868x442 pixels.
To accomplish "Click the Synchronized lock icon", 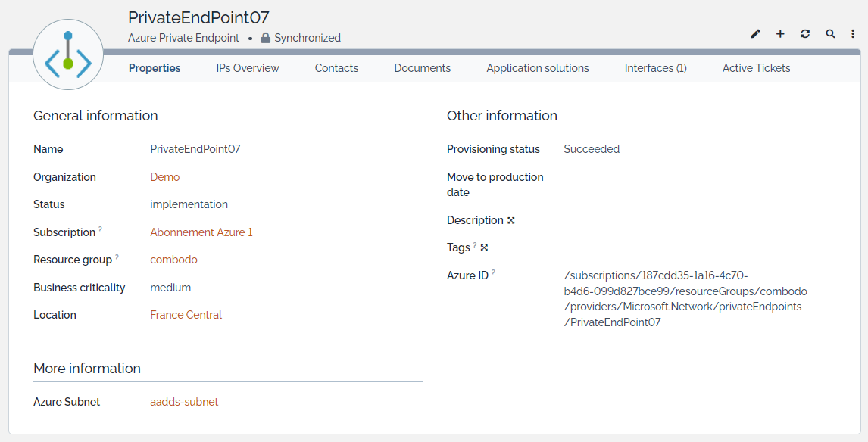I will 265,38.
